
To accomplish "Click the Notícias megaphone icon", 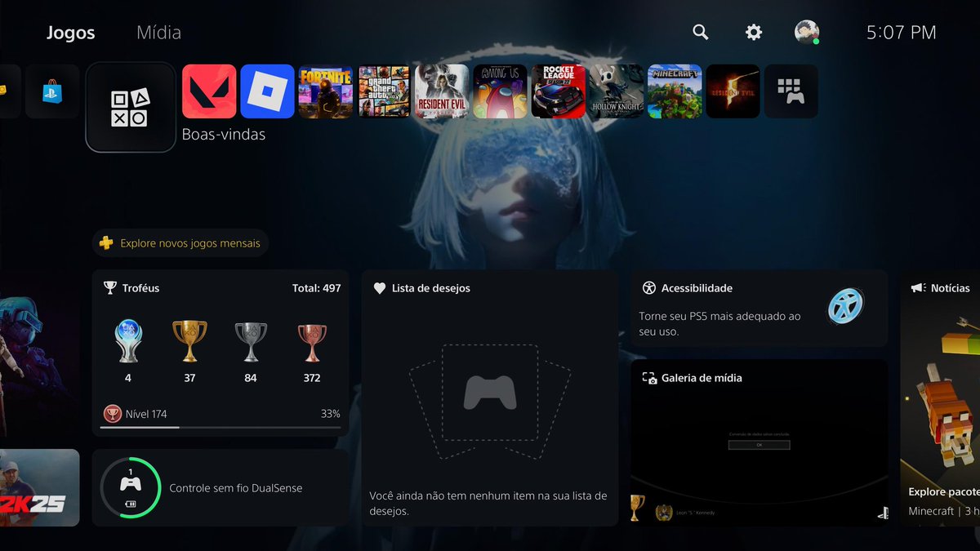I will click(x=917, y=288).
